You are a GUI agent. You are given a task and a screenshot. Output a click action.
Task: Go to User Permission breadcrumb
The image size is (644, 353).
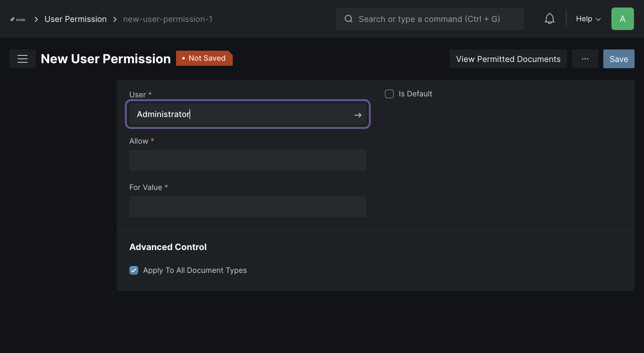coord(75,19)
